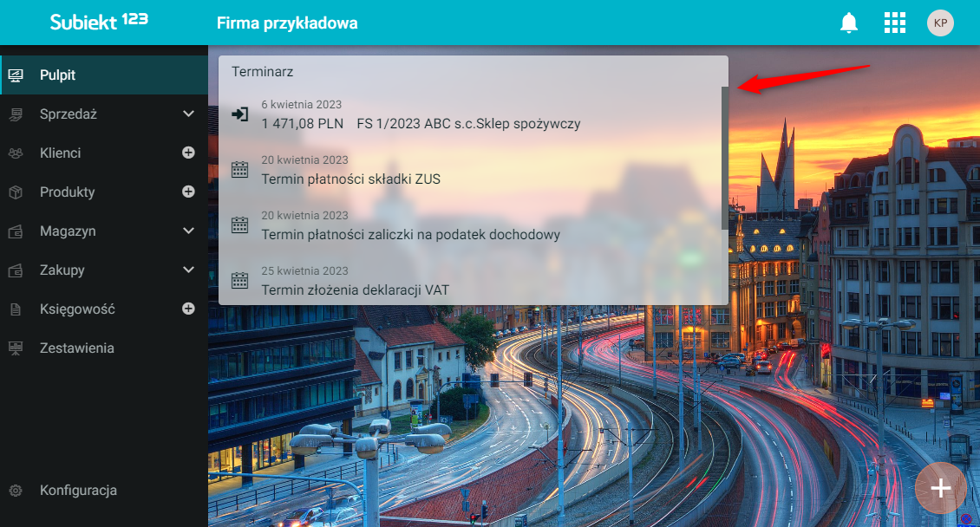Viewport: 980px width, 527px height.
Task: Click the Terminarz panel title
Action: [x=263, y=72]
